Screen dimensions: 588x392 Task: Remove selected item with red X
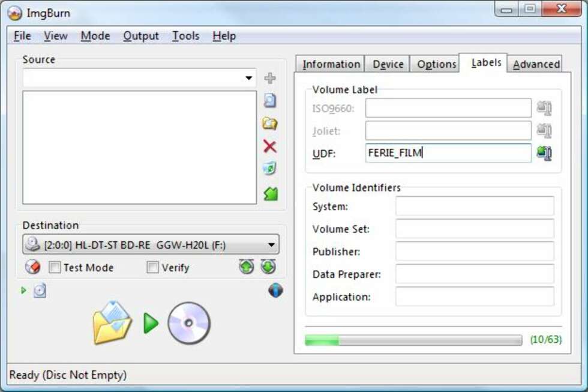(x=269, y=146)
